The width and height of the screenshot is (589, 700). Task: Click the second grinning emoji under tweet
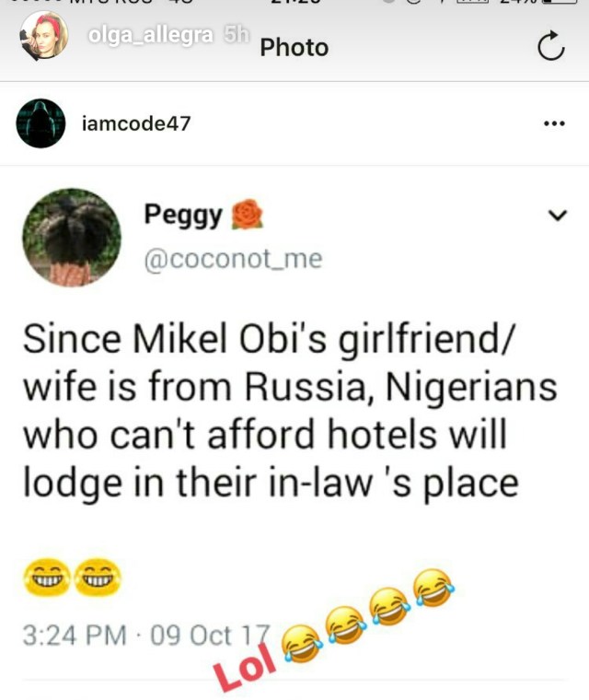click(x=98, y=577)
